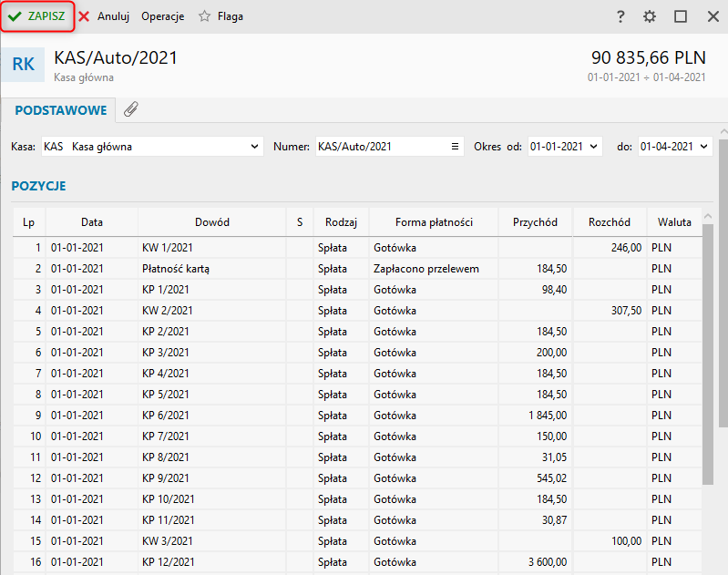Select row KP 11/2021

(357, 520)
